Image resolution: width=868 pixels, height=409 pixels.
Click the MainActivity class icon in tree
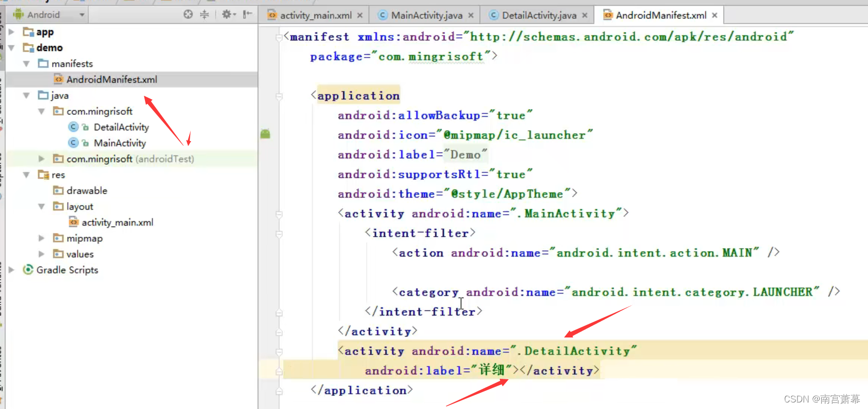[x=73, y=143]
